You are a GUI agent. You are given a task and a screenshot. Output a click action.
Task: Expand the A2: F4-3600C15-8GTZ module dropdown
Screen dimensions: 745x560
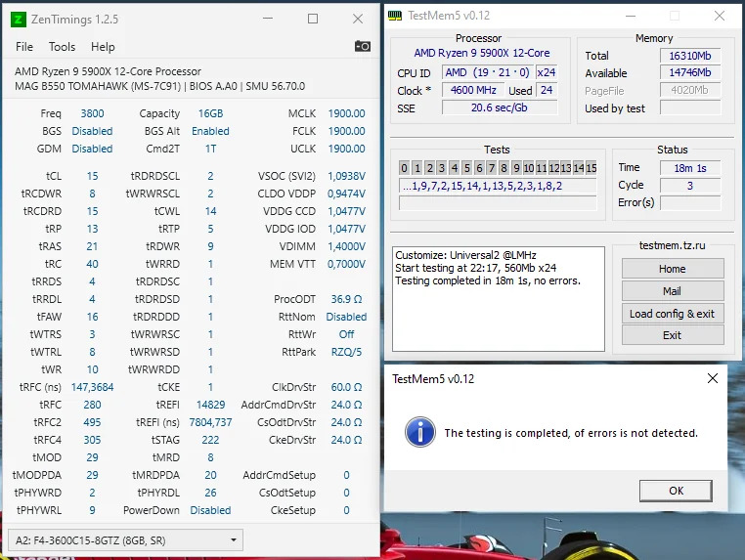pos(234,539)
